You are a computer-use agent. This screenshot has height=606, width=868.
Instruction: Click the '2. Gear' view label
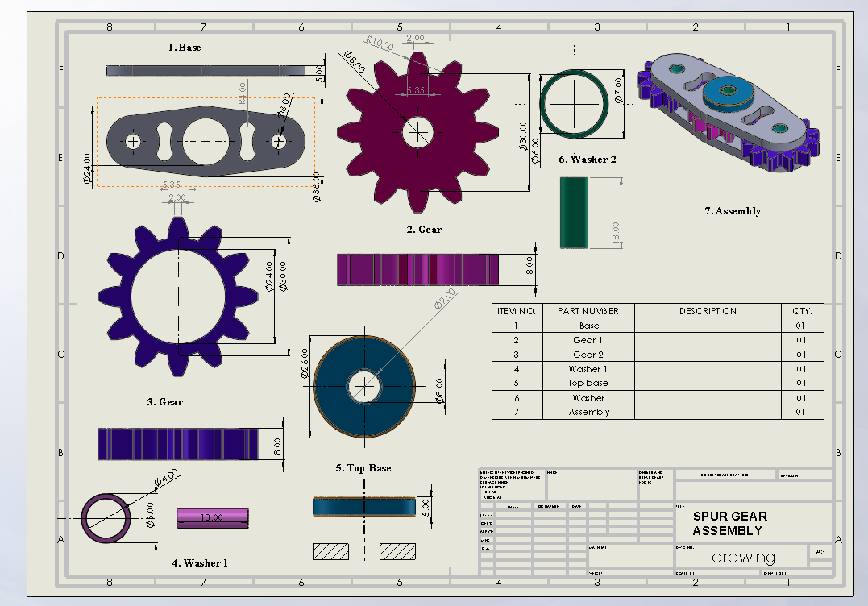[424, 230]
